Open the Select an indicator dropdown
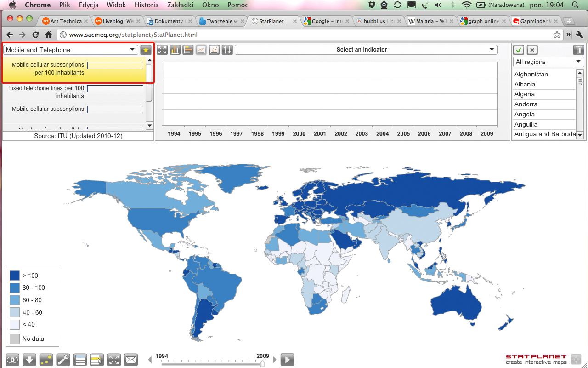 [x=366, y=50]
